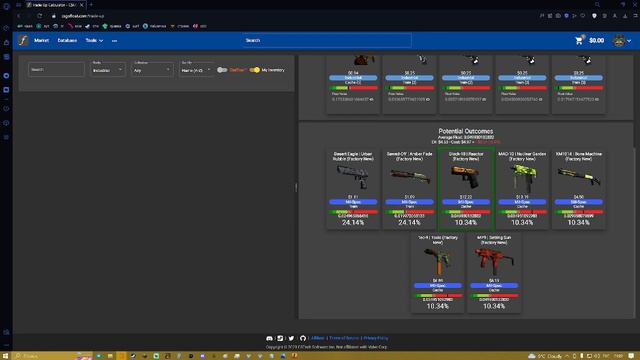This screenshot has width=640, height=360.
Task: Open the Sort By dropdown
Action: point(196,69)
